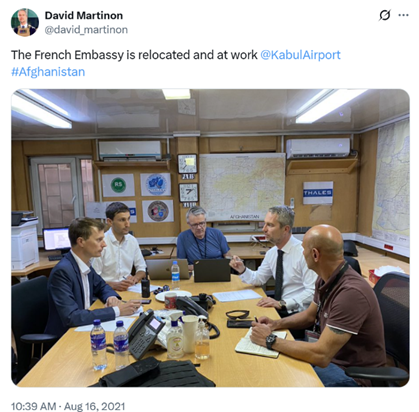This screenshot has height=412, width=419.
Task: Click the David Martinon display name
Action: pyautogui.click(x=84, y=15)
